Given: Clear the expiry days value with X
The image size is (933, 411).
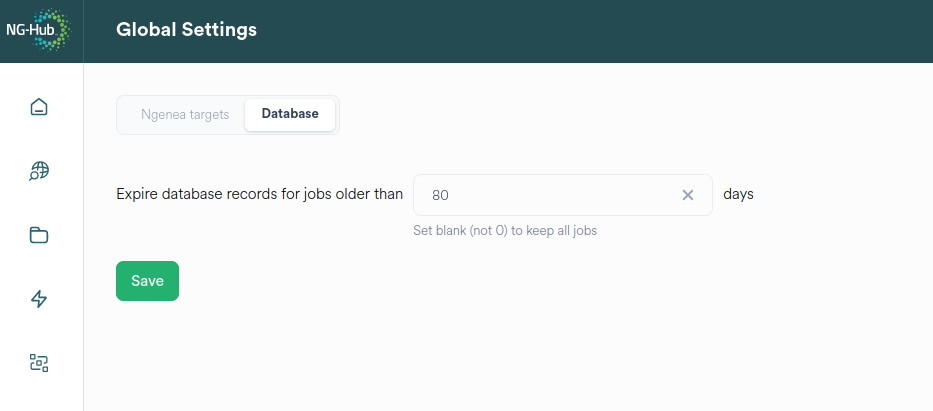Looking at the screenshot, I should click(688, 195).
